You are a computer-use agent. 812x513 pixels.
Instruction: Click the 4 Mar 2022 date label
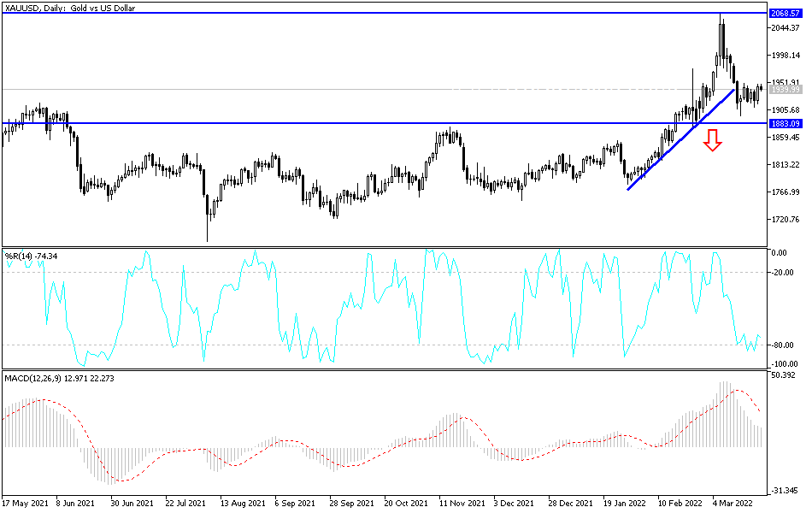tap(733, 503)
